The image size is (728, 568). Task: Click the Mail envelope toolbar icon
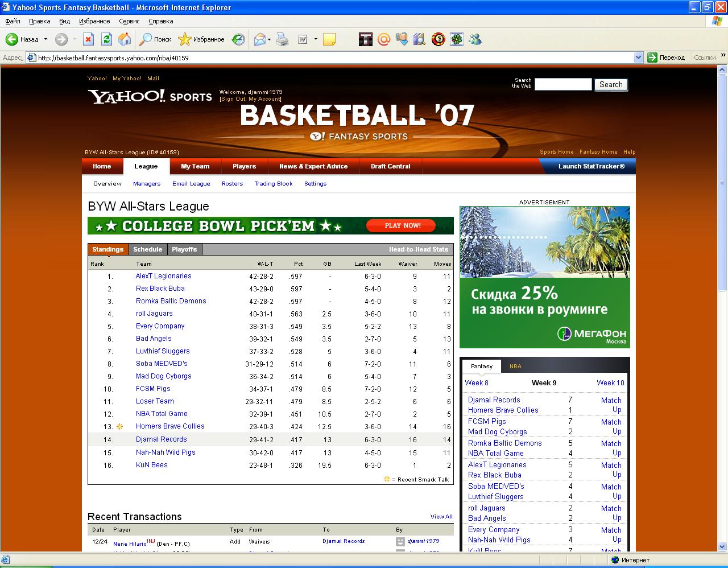tap(260, 39)
